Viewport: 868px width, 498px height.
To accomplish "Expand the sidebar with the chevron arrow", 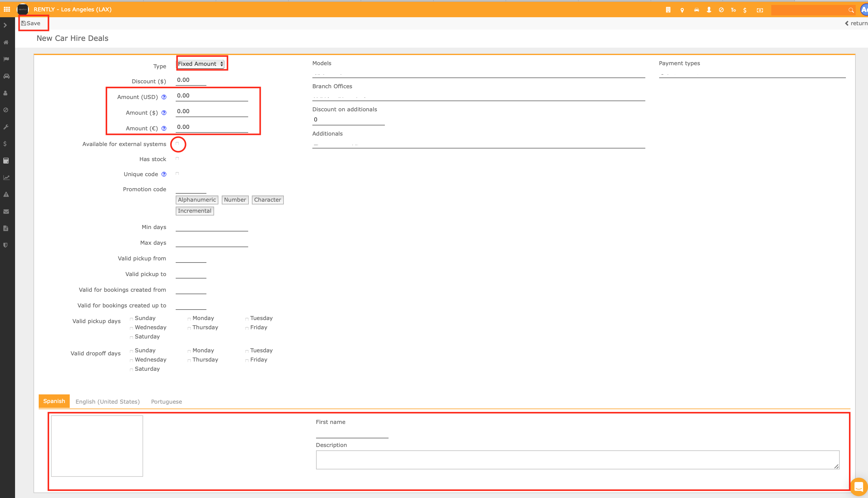I will pos(5,25).
